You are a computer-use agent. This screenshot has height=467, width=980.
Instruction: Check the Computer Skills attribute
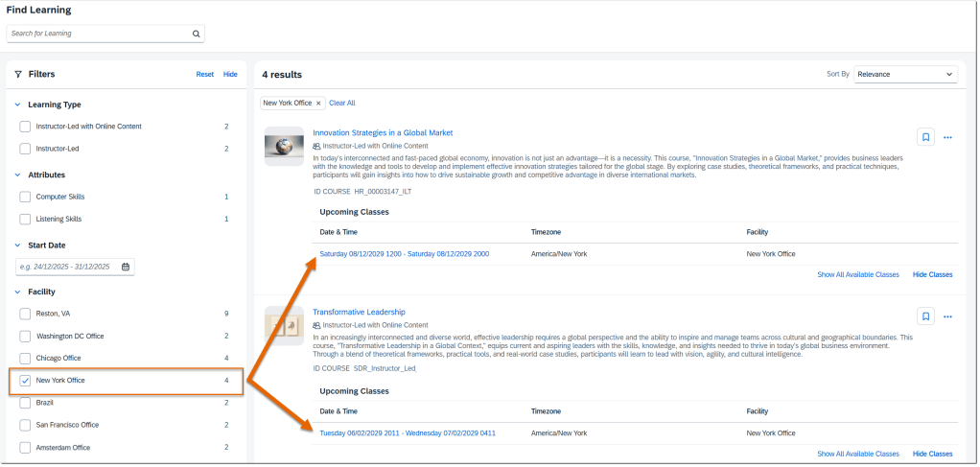26,197
